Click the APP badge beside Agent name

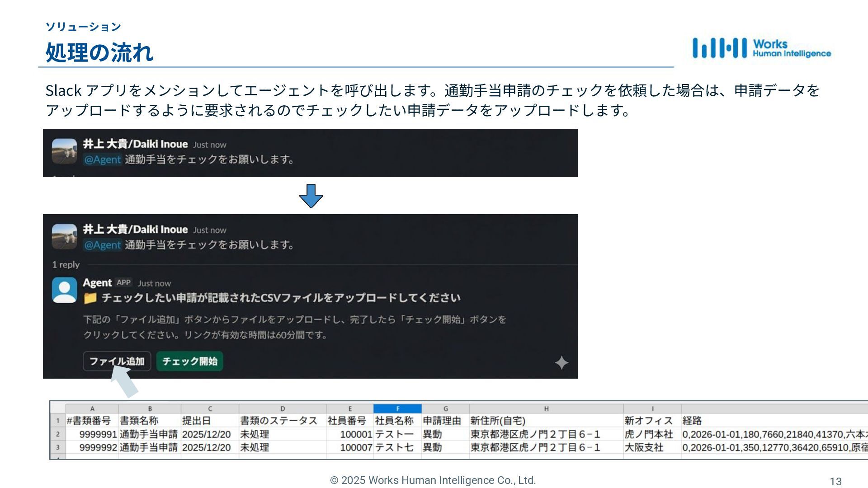coord(123,283)
